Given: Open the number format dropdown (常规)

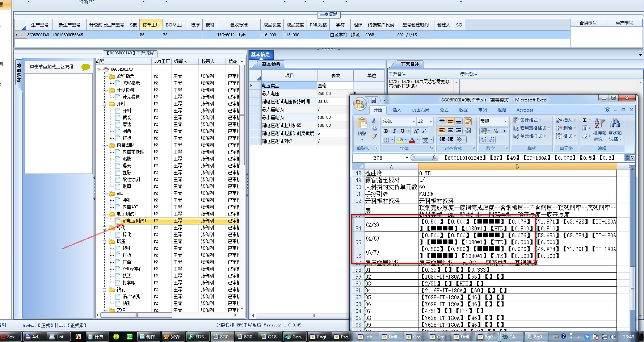Looking at the screenshot, I should (505, 121).
